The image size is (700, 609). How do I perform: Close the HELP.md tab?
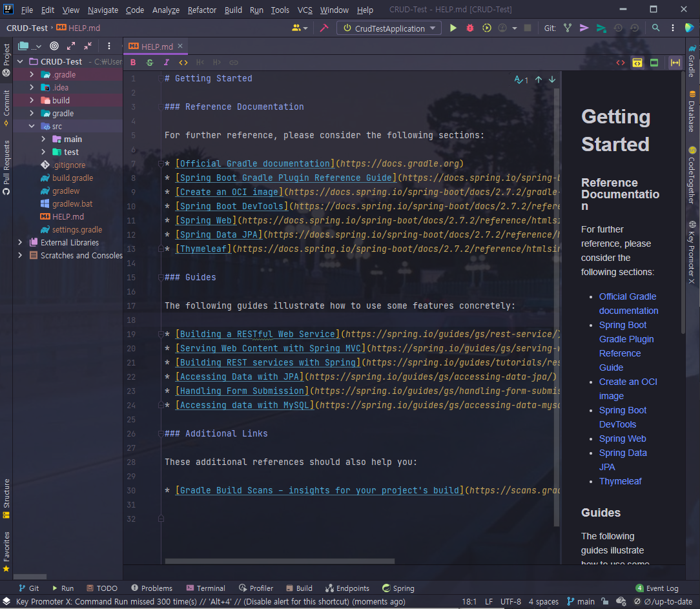pyautogui.click(x=180, y=46)
